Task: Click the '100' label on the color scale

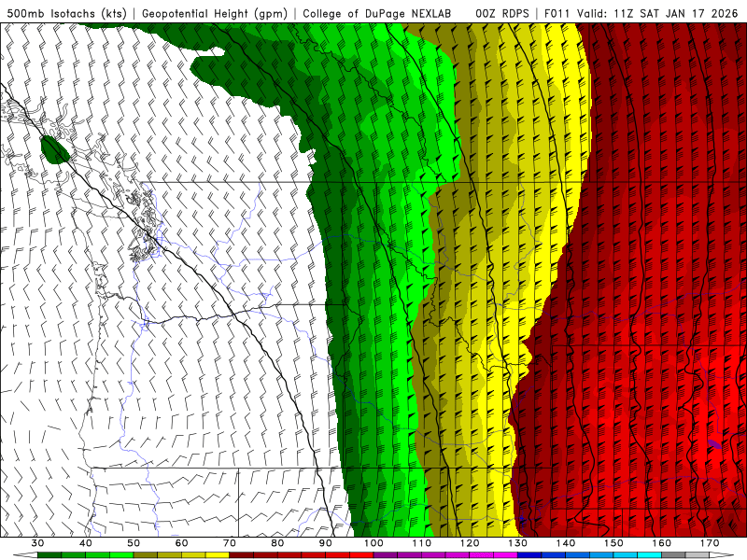Action: tap(374, 543)
